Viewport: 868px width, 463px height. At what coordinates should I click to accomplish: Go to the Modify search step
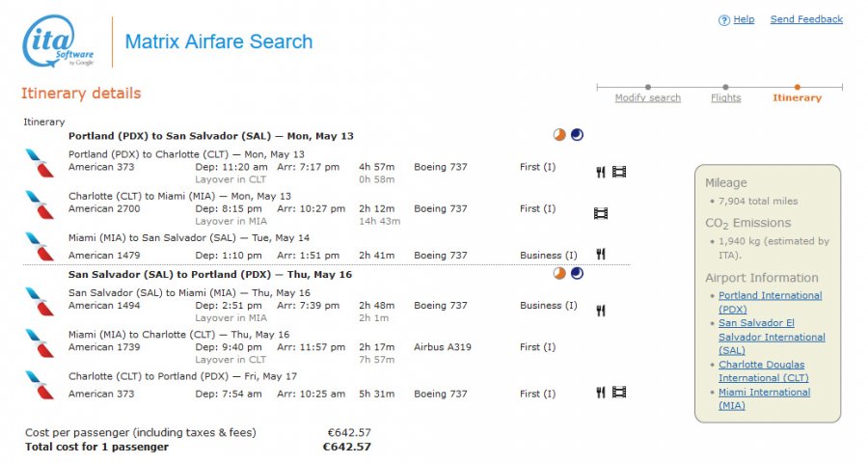coord(648,98)
